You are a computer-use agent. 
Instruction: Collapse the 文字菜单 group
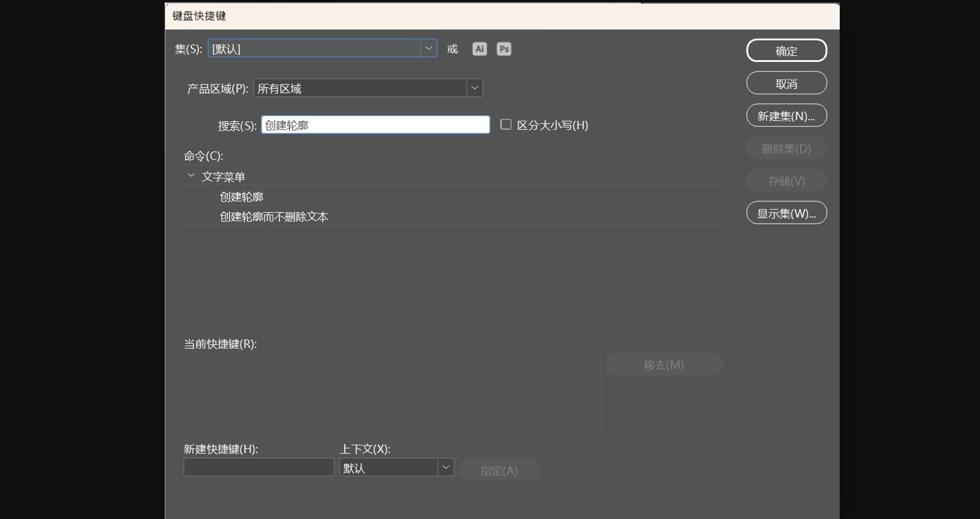pyautogui.click(x=191, y=176)
